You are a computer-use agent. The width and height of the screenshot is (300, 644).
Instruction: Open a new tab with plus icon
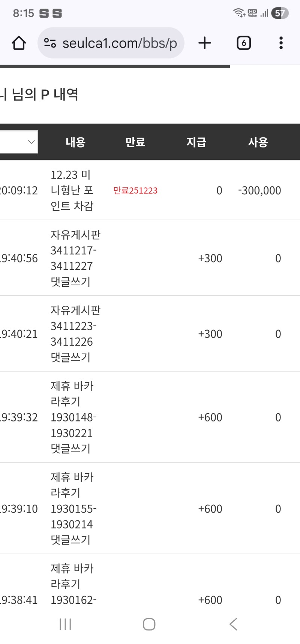205,43
